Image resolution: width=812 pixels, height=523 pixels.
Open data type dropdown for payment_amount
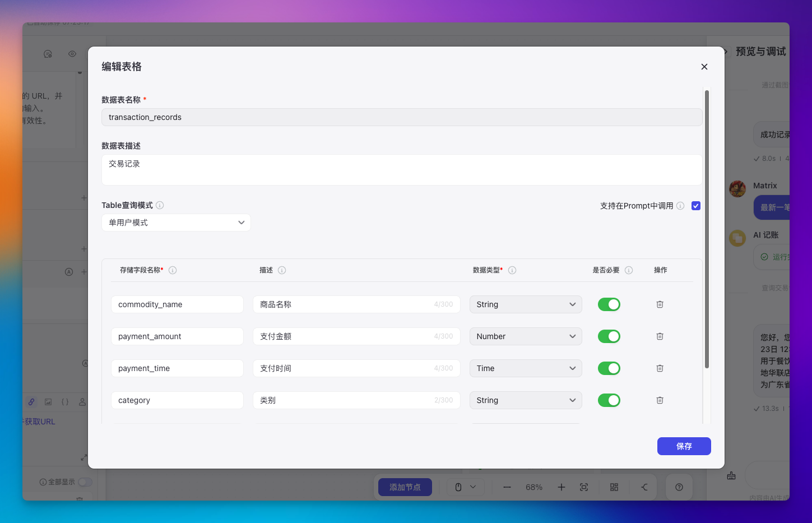tap(525, 336)
